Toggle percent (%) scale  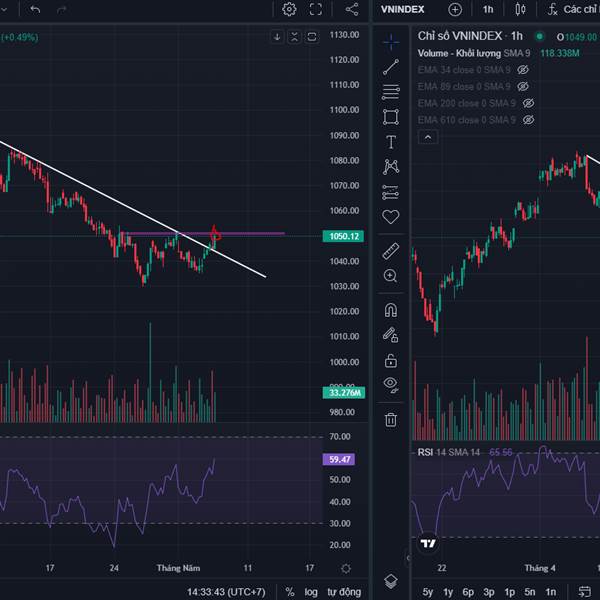pyautogui.click(x=290, y=592)
